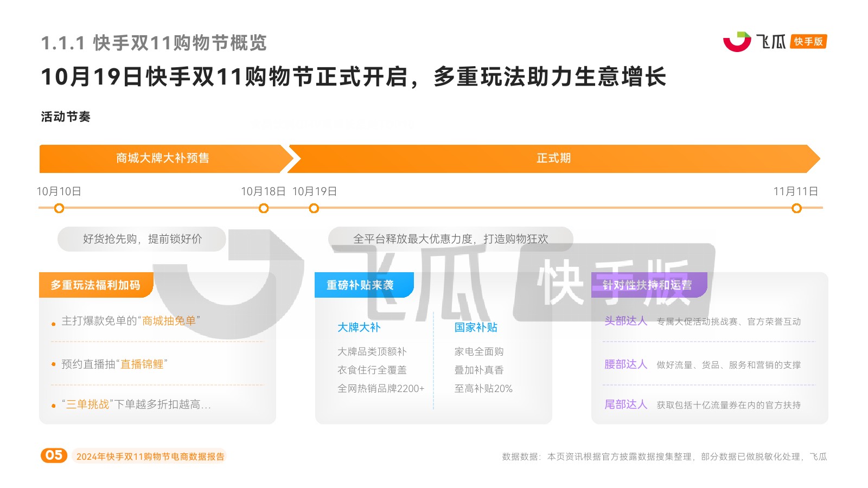Click the 10月10日 timeline marker circle

(x=59, y=208)
